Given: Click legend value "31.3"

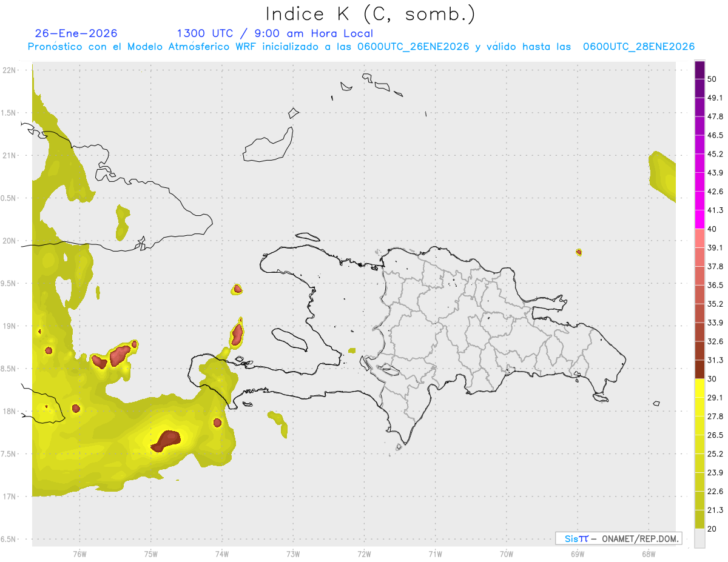Looking at the screenshot, I should (x=715, y=360).
